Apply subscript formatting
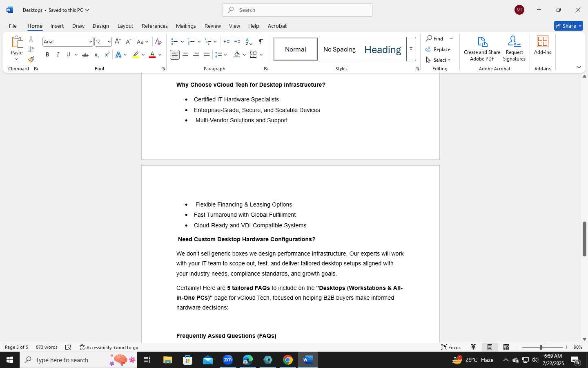Image resolution: width=588 pixels, height=368 pixels. pos(96,55)
